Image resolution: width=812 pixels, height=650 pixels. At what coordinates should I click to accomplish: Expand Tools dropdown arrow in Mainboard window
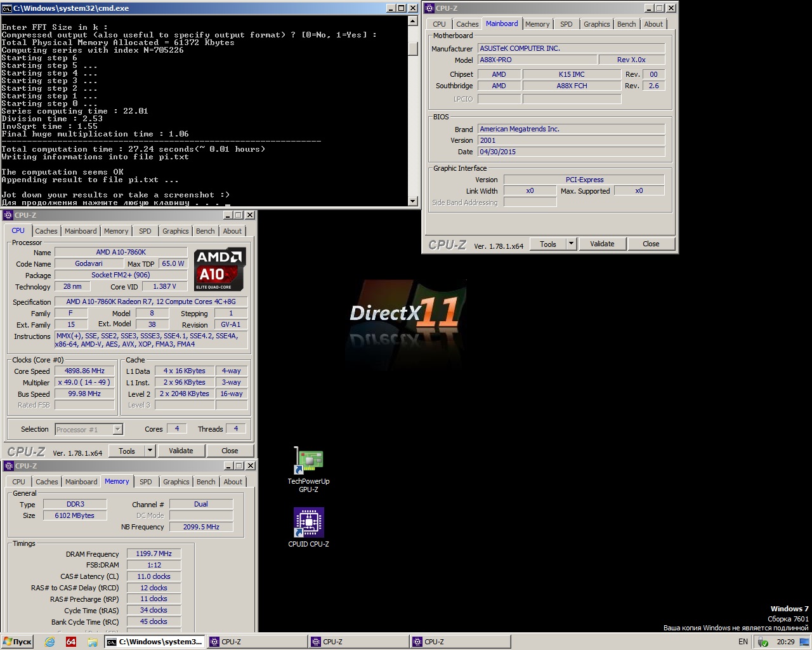click(571, 244)
